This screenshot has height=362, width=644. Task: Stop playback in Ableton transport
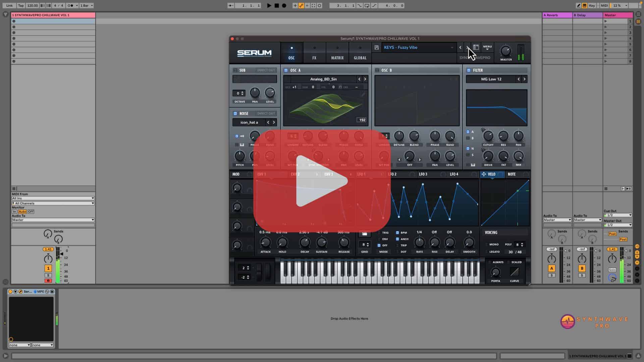click(x=277, y=5)
